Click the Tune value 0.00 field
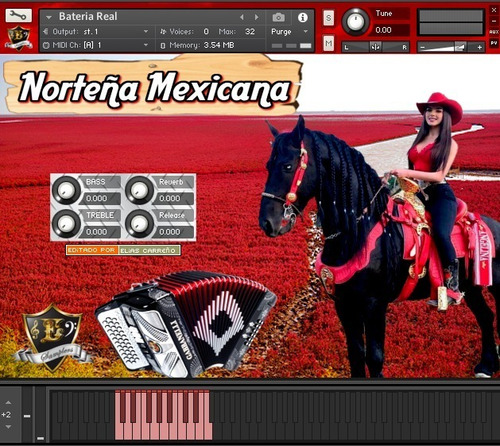The image size is (500, 446). click(390, 30)
